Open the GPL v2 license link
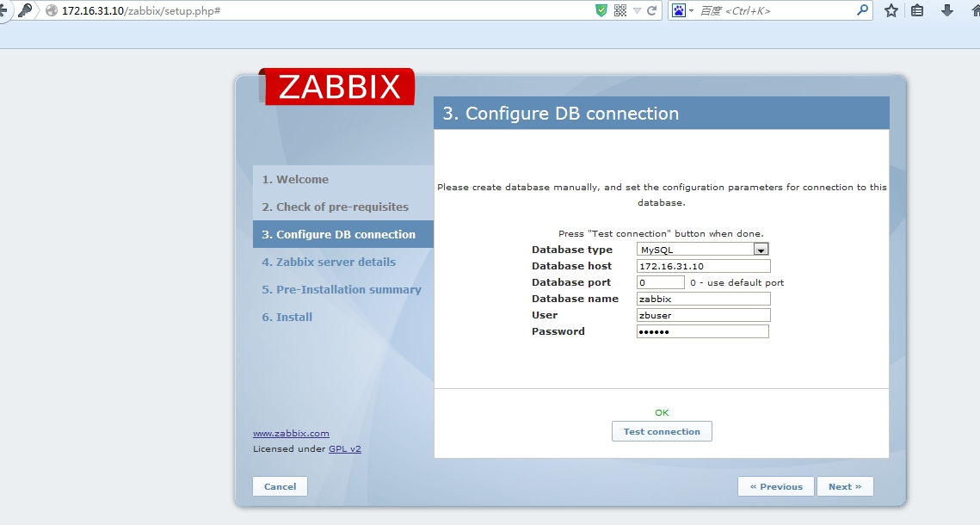 (x=345, y=448)
